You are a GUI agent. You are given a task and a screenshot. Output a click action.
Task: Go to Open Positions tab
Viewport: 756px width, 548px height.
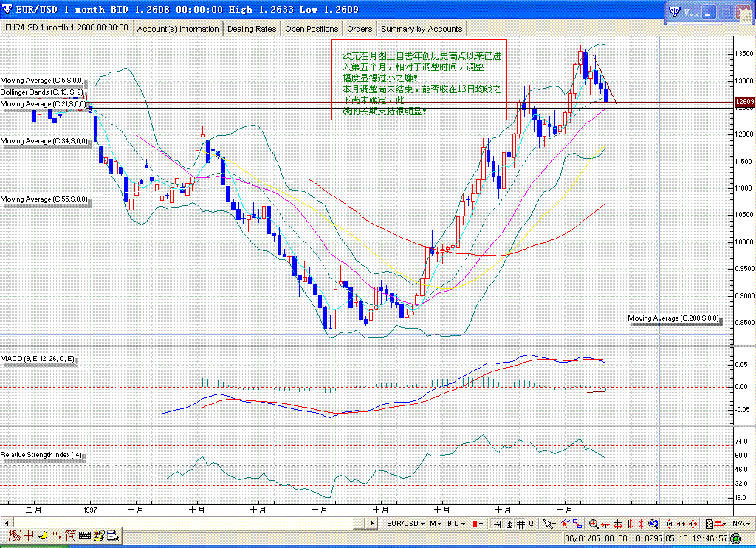point(312,29)
